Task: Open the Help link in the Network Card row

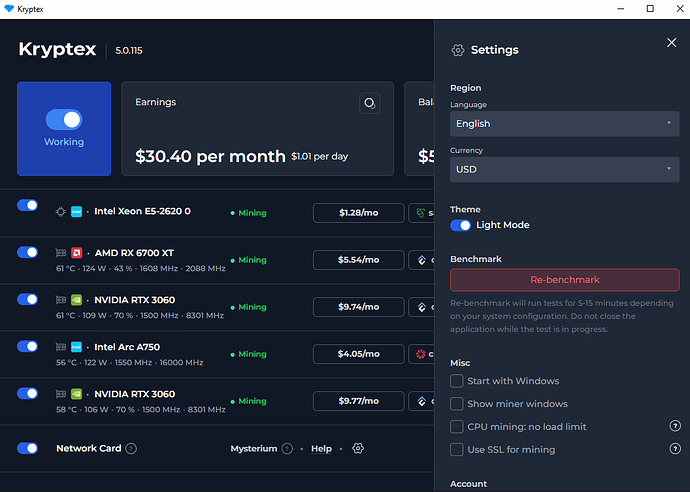Action: pyautogui.click(x=321, y=449)
